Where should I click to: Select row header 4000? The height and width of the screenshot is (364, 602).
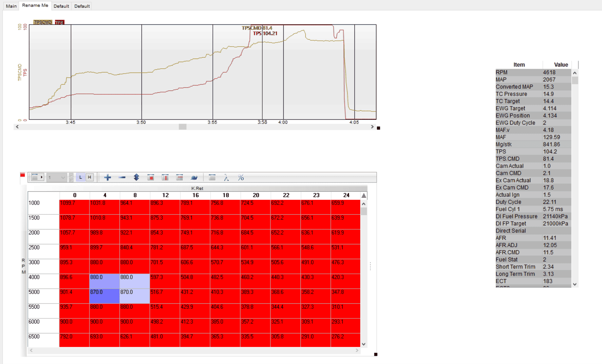point(43,281)
